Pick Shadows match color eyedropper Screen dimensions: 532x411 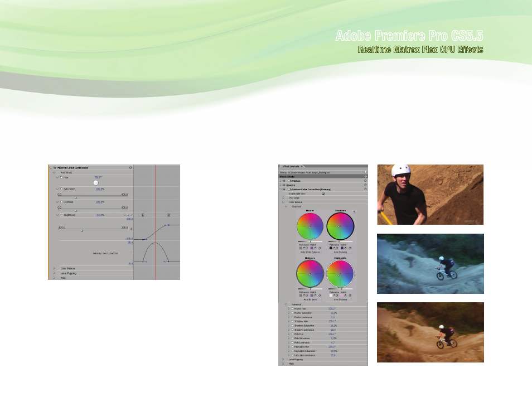tap(345, 248)
